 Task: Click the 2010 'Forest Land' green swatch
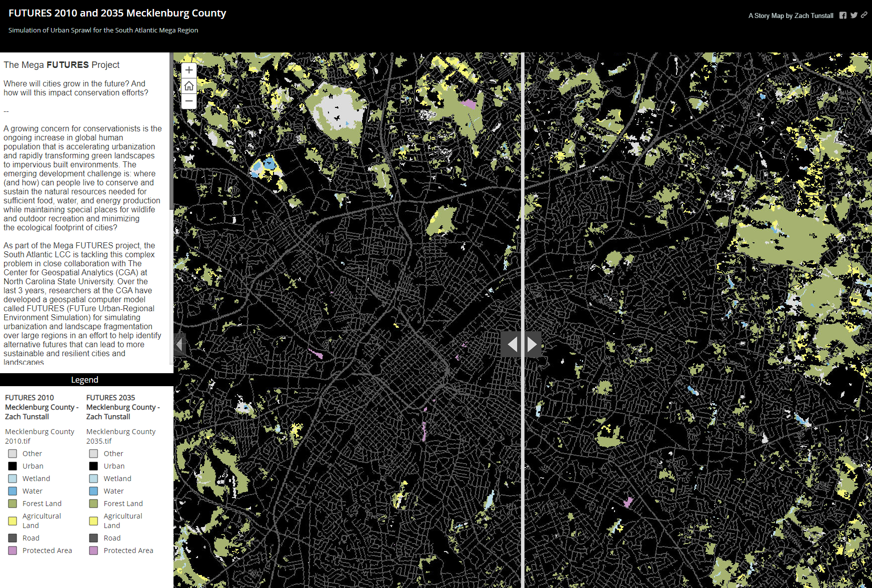(12, 504)
